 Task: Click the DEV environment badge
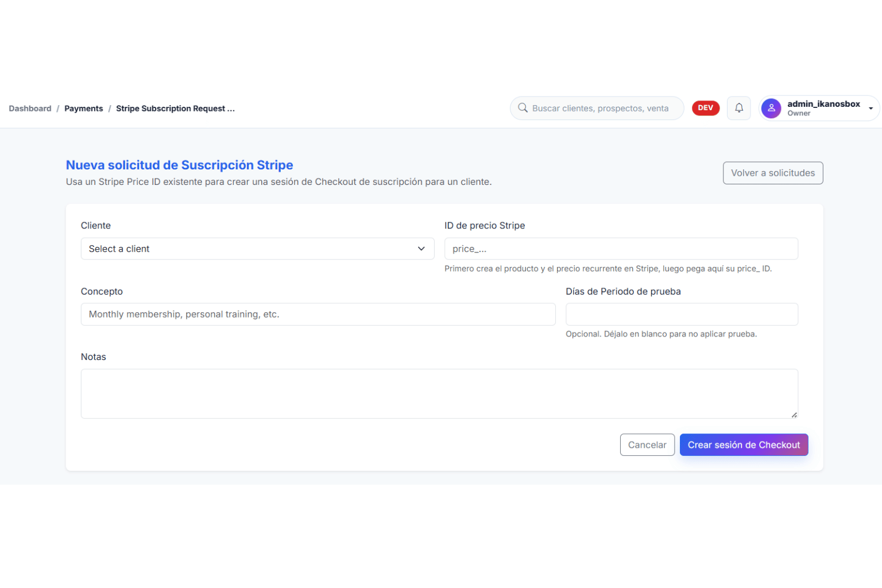[705, 108]
